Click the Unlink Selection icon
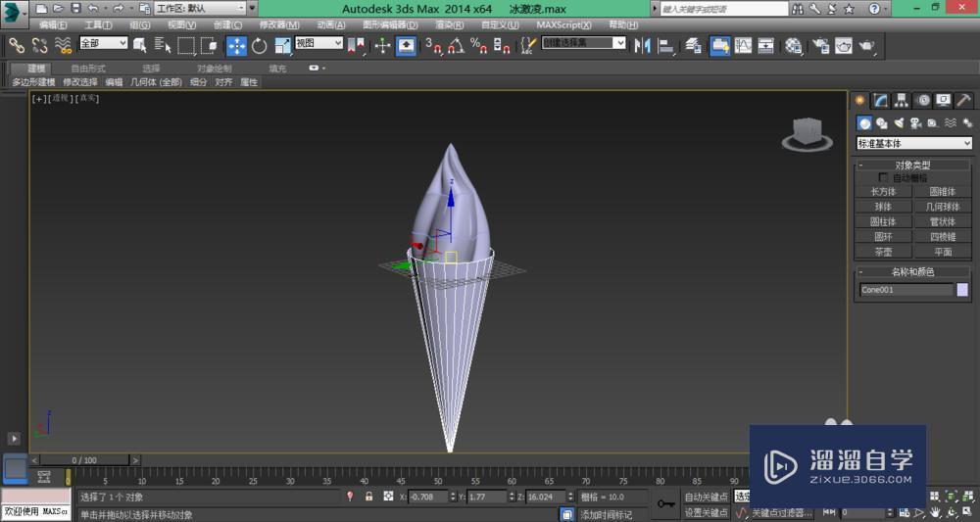This screenshot has height=522, width=980. click(39, 45)
